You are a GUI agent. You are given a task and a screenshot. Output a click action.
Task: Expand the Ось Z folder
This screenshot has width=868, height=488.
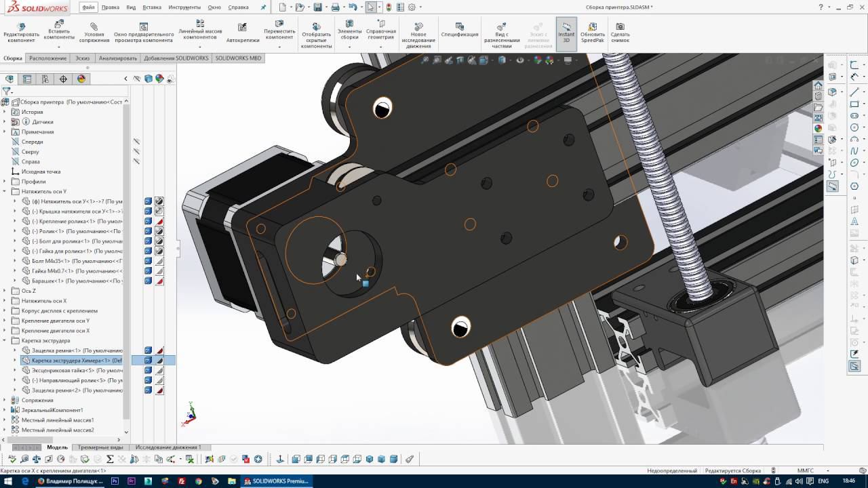pos(5,291)
